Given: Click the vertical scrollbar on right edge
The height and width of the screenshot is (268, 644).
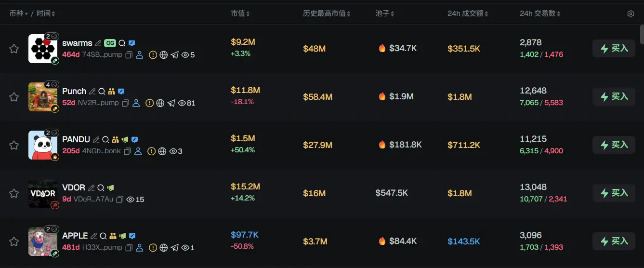Looking at the screenshot, I should click(x=642, y=36).
